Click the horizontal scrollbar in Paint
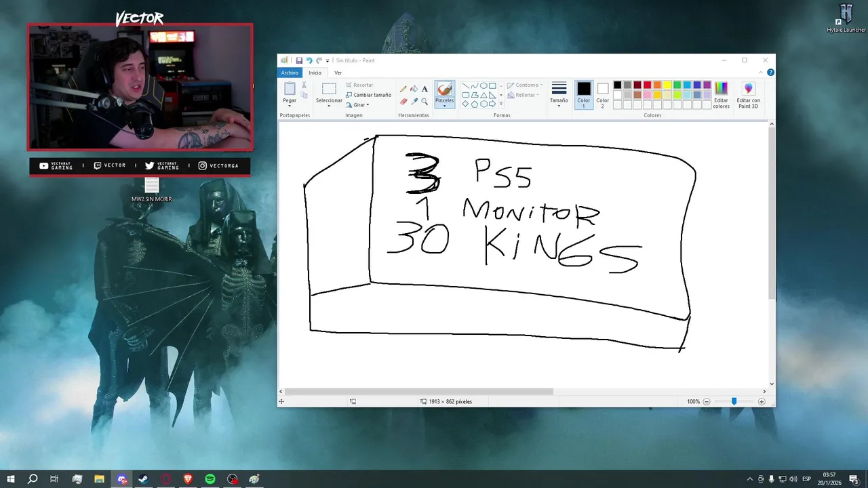Viewport: 868px width, 488px height. 418,391
